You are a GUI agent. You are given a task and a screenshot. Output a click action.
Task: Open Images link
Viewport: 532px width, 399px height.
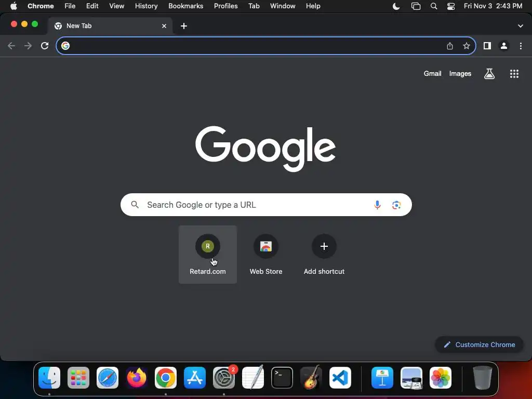tap(460, 74)
